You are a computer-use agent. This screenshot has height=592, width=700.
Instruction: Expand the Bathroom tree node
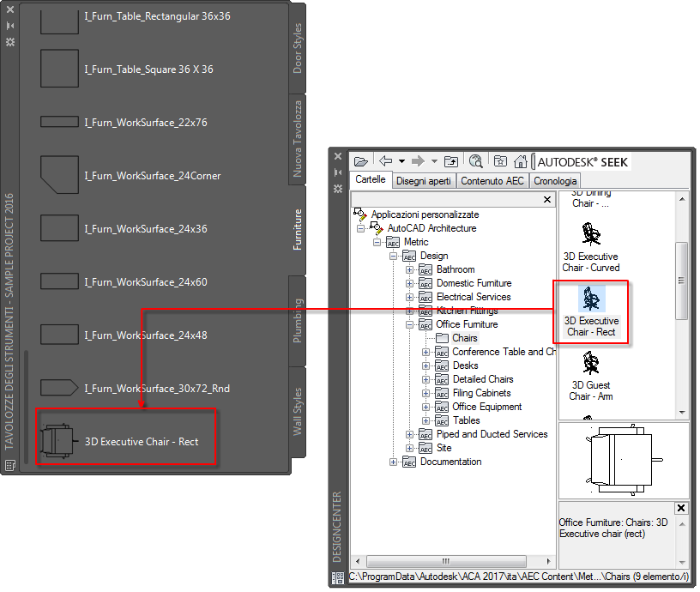pos(409,270)
